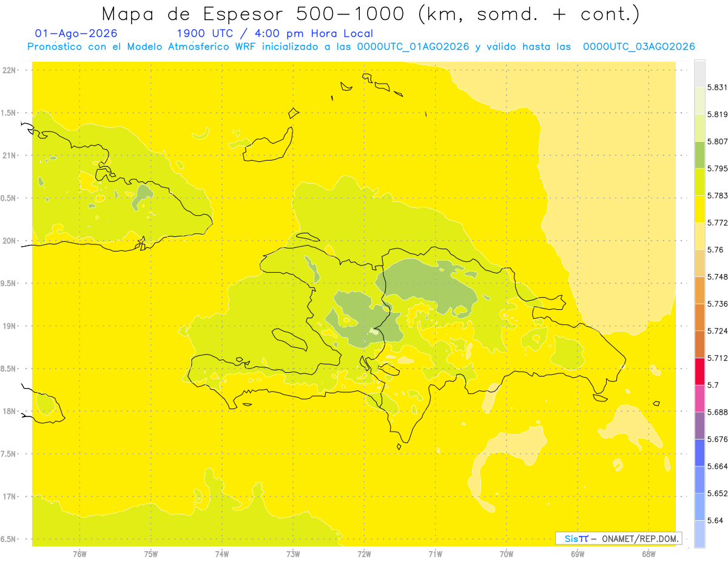Click the bright yellow swatch between 5.772 and 5.783

tap(699, 209)
